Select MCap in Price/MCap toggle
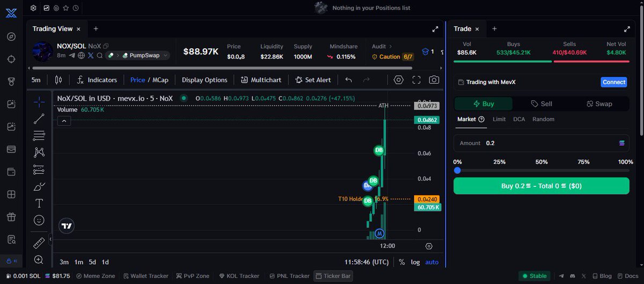 [160, 80]
